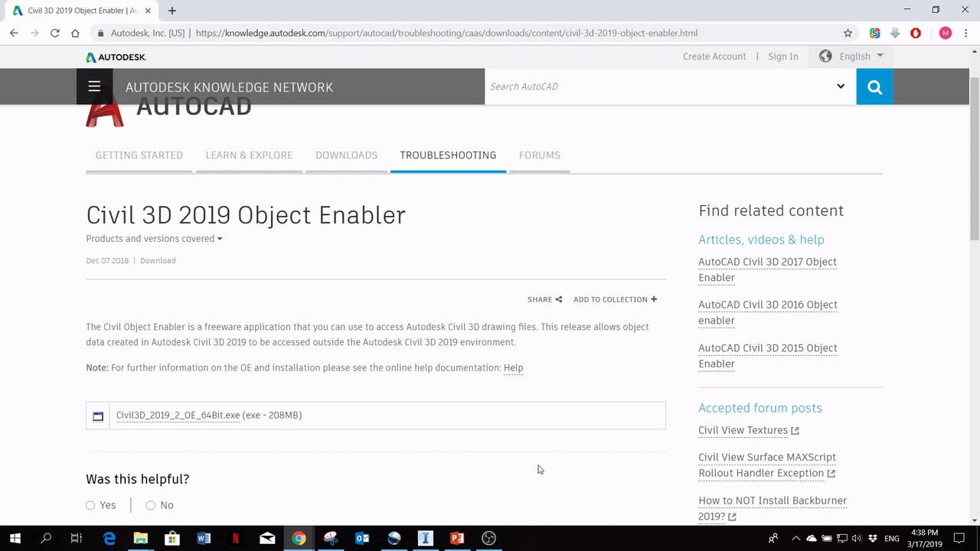Launch Word from the taskbar
The image size is (980, 551).
click(x=204, y=538)
